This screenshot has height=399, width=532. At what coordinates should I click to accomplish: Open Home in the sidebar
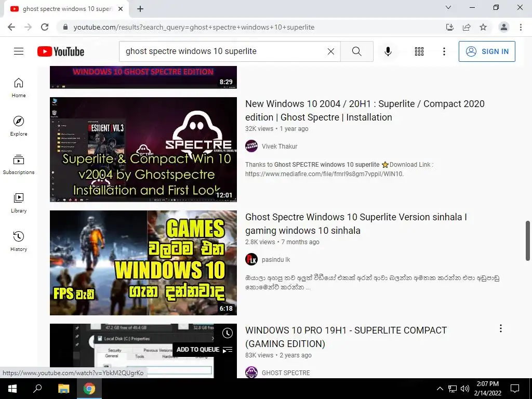pos(19,88)
